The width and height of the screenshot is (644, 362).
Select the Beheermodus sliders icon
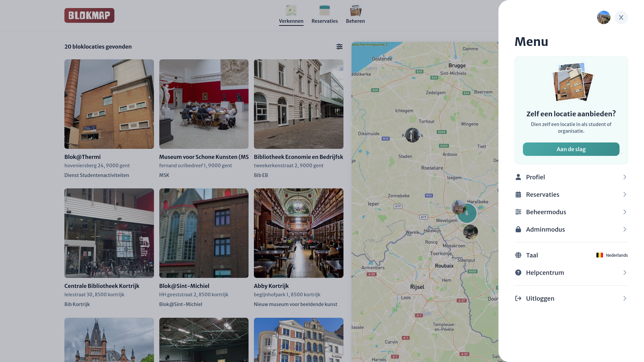518,212
